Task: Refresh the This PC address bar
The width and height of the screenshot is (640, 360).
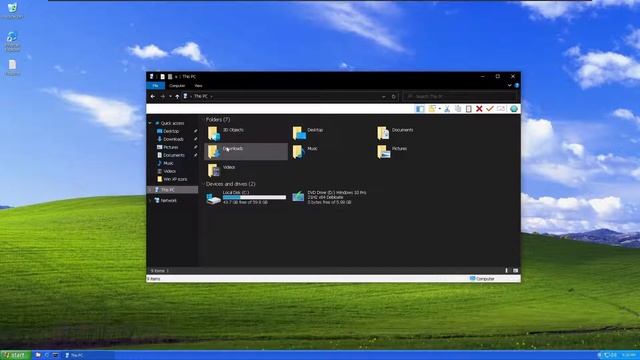Action: [393, 97]
